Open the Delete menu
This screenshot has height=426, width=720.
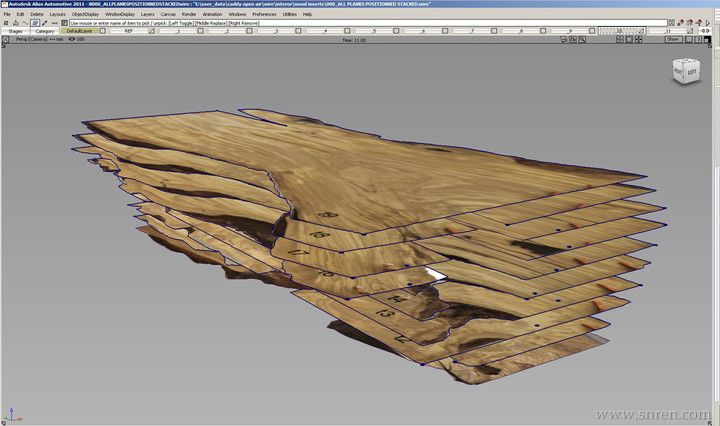37,14
